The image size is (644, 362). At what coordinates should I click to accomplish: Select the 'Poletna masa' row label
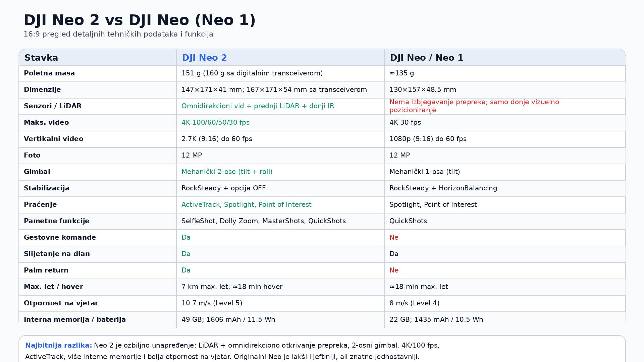[x=49, y=73]
